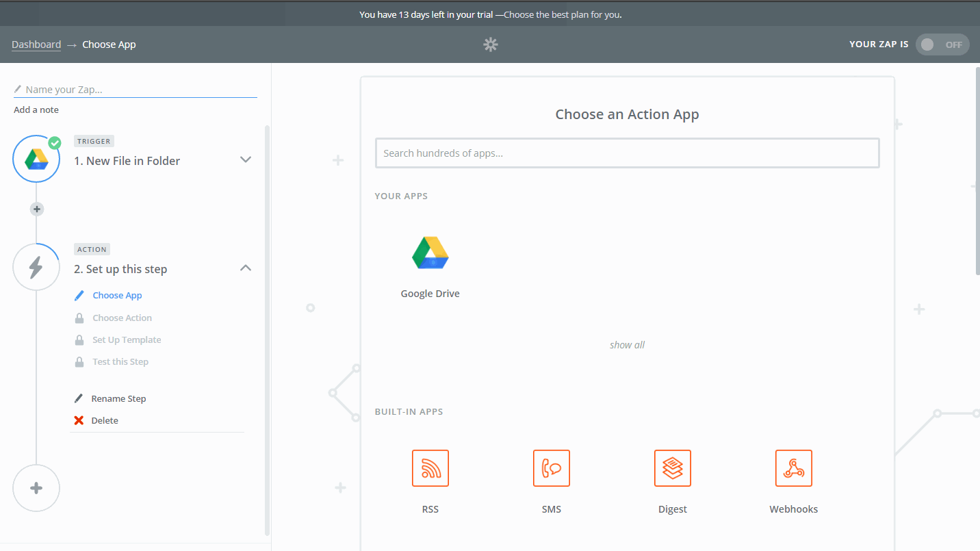Image resolution: width=980 pixels, height=551 pixels.
Task: Go back to the Dashboard link
Action: tap(36, 44)
